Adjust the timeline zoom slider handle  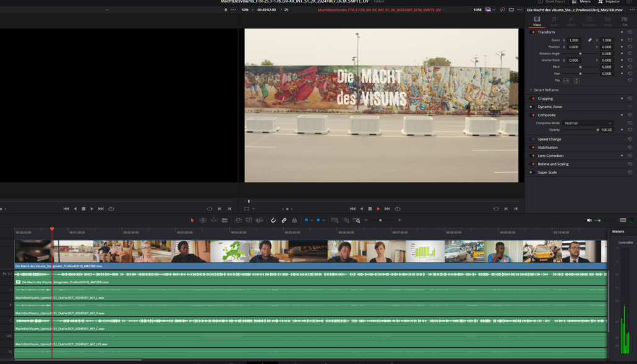[380, 221]
